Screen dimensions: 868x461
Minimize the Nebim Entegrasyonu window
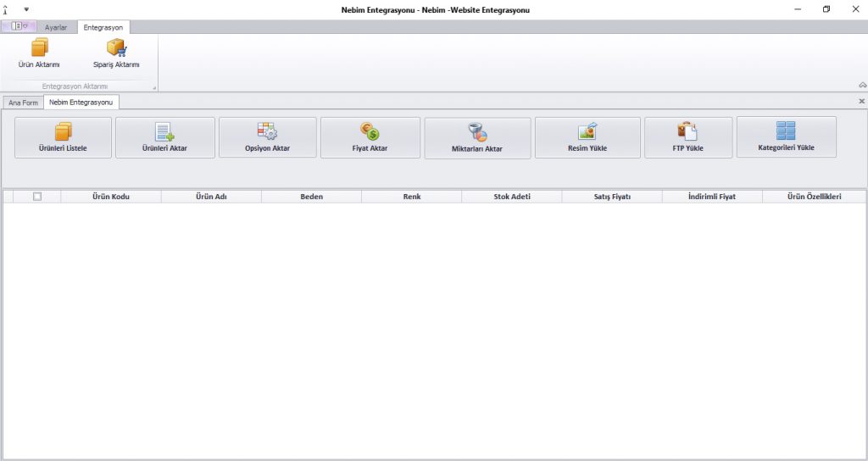coord(798,9)
